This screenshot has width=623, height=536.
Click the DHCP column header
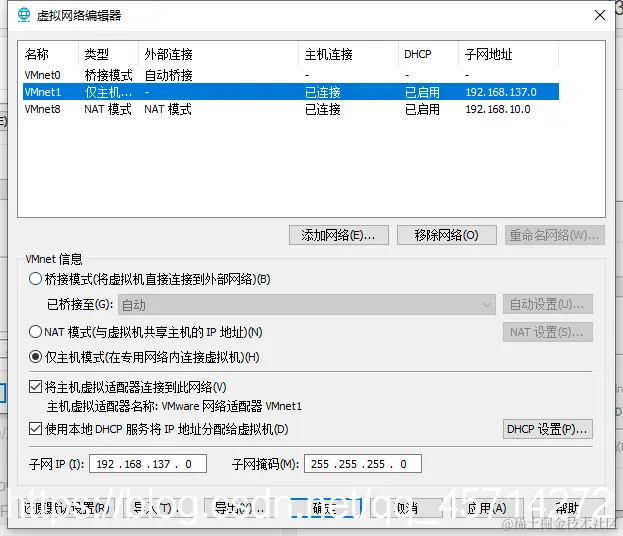428,54
